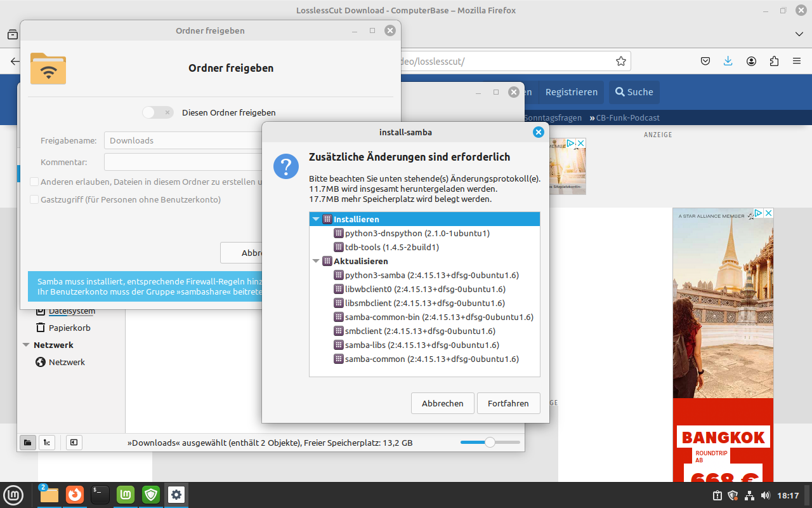Open Save to Pocket in Firefox
The image size is (812, 508).
(705, 61)
